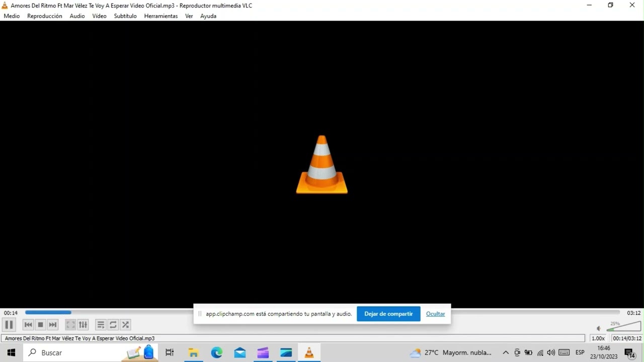The image size is (644, 362).
Task: Show hidden system tray icons
Action: (x=506, y=352)
